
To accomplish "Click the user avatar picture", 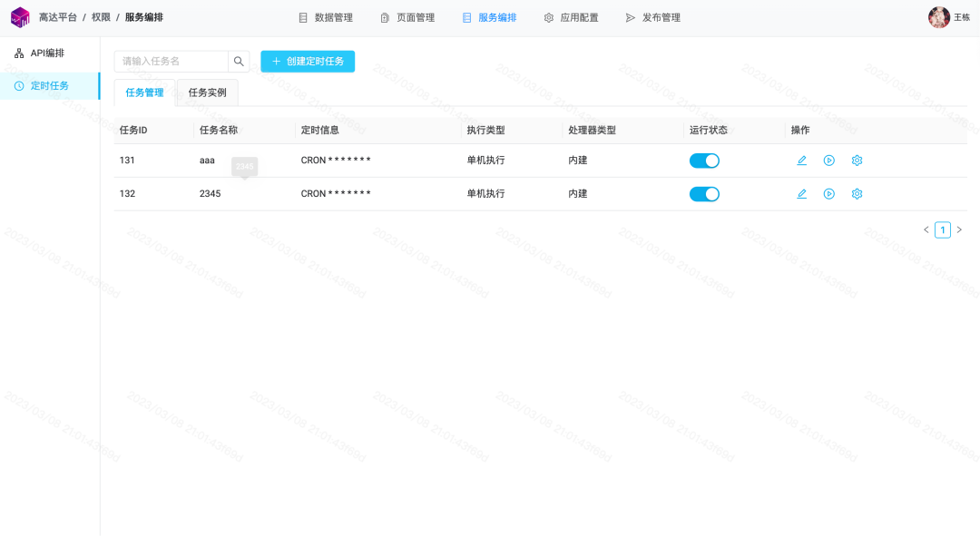I will point(939,17).
